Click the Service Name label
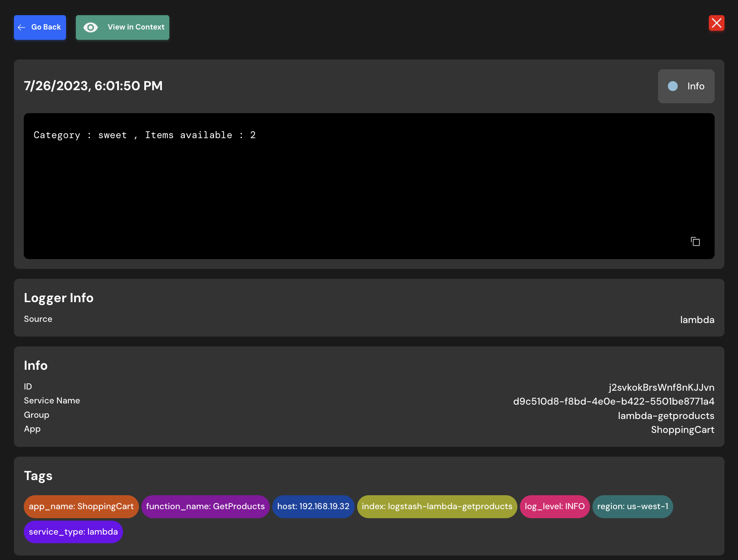 (x=52, y=401)
